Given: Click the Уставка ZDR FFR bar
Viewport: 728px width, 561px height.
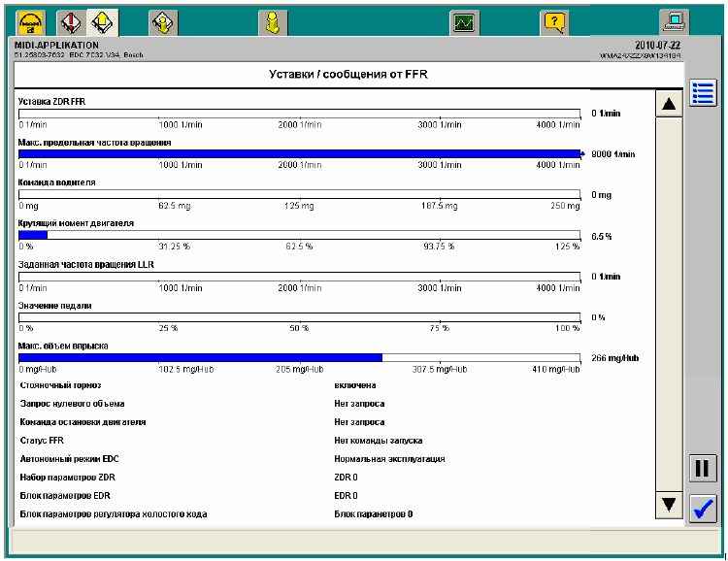Looking at the screenshot, I should tap(300, 114).
